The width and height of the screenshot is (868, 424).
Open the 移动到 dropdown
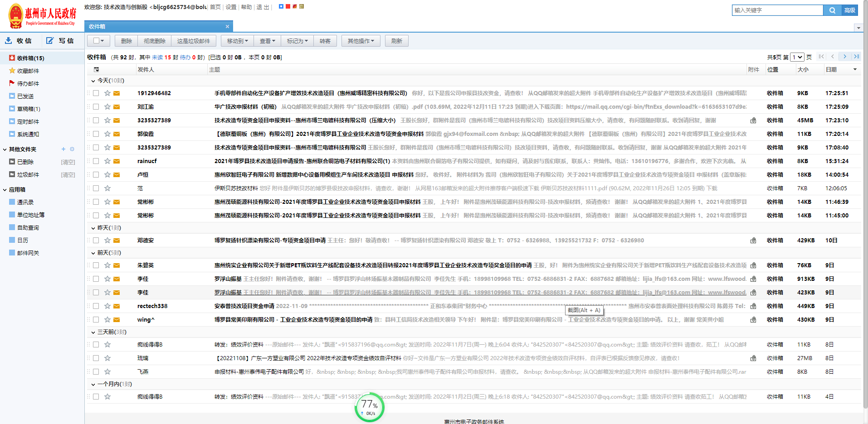[237, 41]
